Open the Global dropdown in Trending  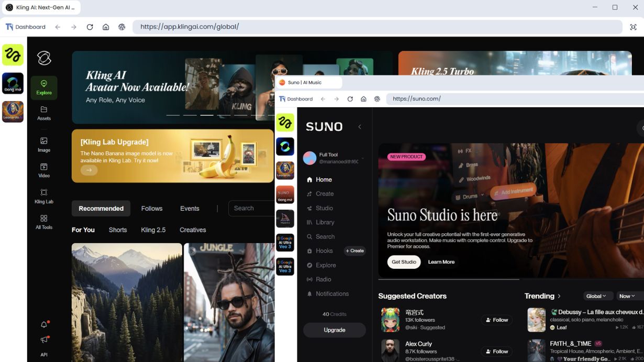click(596, 296)
